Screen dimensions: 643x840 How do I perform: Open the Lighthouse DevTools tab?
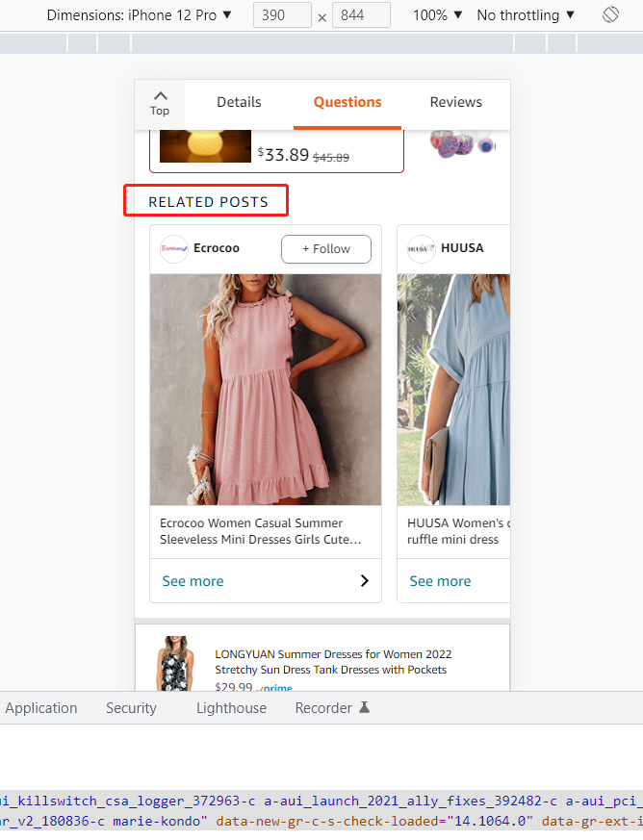coord(231,707)
